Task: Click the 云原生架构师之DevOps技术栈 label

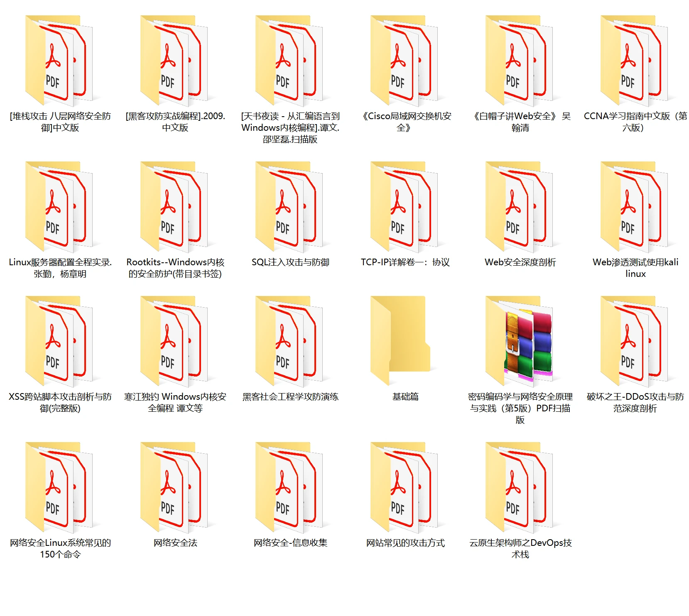Action: (520, 548)
